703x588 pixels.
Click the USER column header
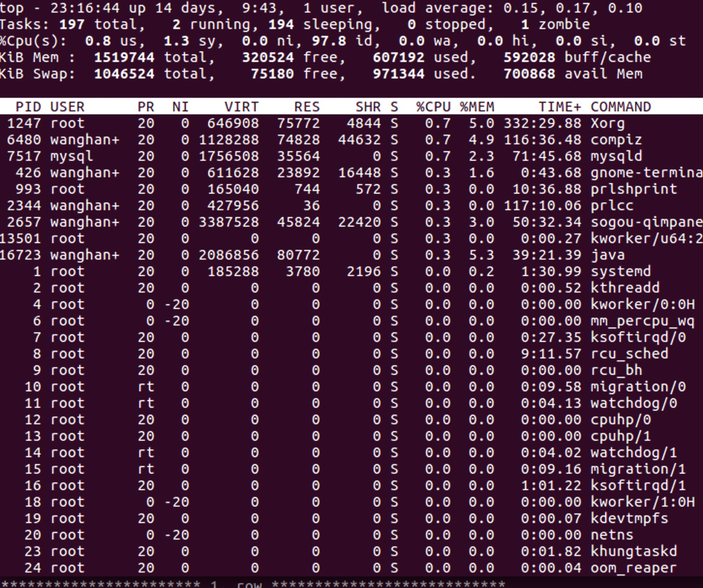click(x=67, y=107)
